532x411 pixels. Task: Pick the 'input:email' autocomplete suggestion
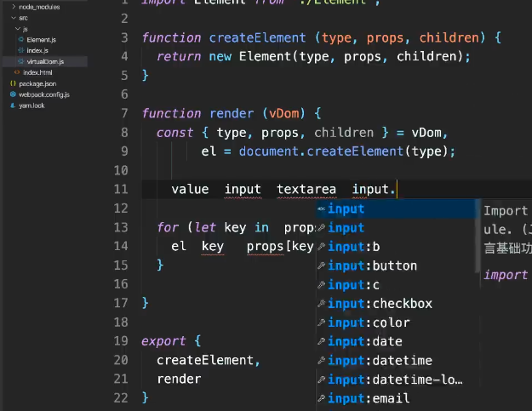(397, 398)
